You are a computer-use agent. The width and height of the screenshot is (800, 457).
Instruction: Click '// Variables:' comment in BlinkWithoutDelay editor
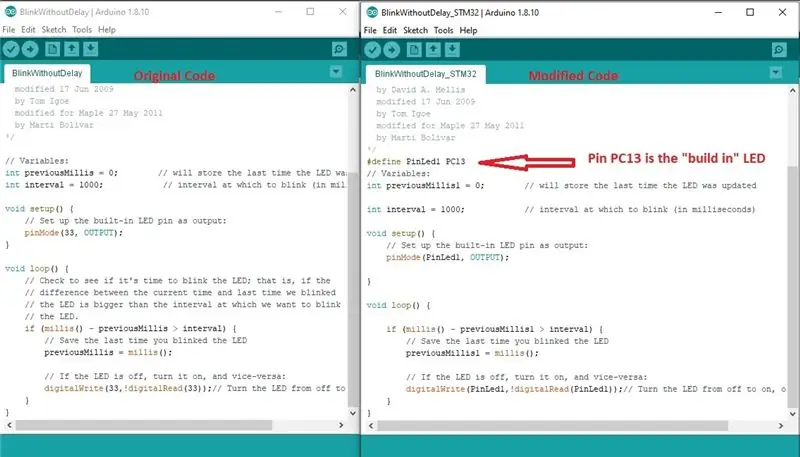(36, 161)
